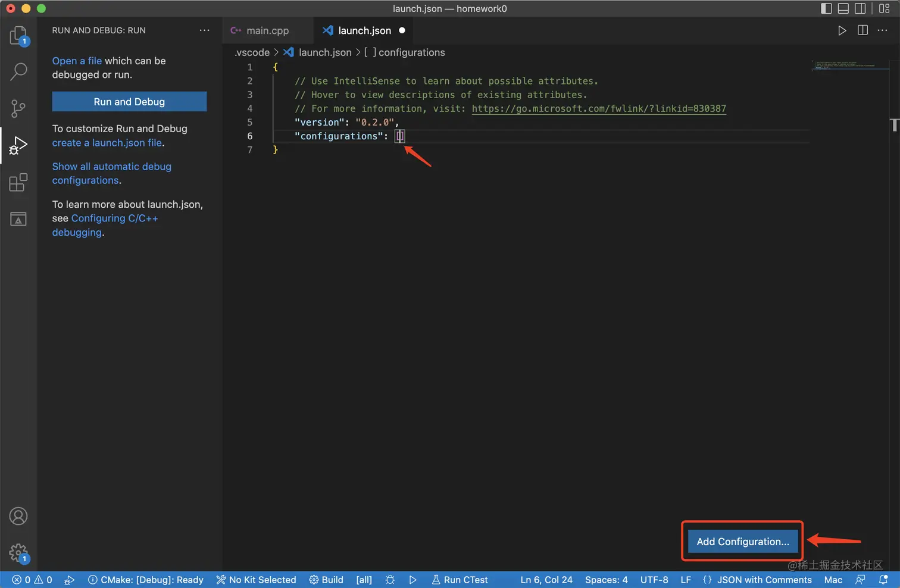
Task: Click 'Show all automatic debug configurations' link
Action: tap(111, 173)
